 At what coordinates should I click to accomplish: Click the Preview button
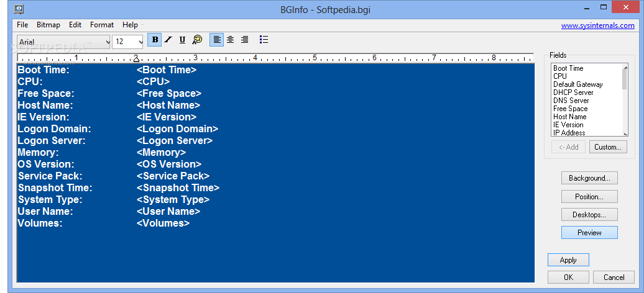tap(589, 233)
